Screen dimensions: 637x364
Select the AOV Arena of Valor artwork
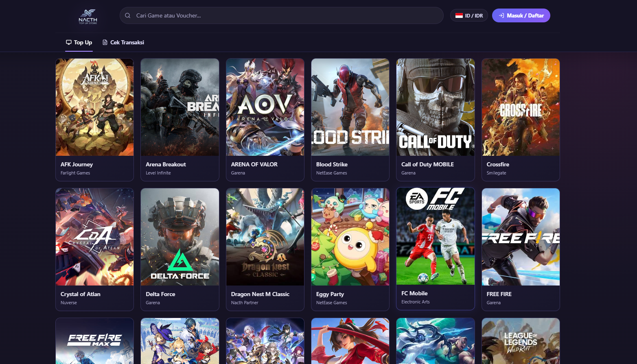265,107
